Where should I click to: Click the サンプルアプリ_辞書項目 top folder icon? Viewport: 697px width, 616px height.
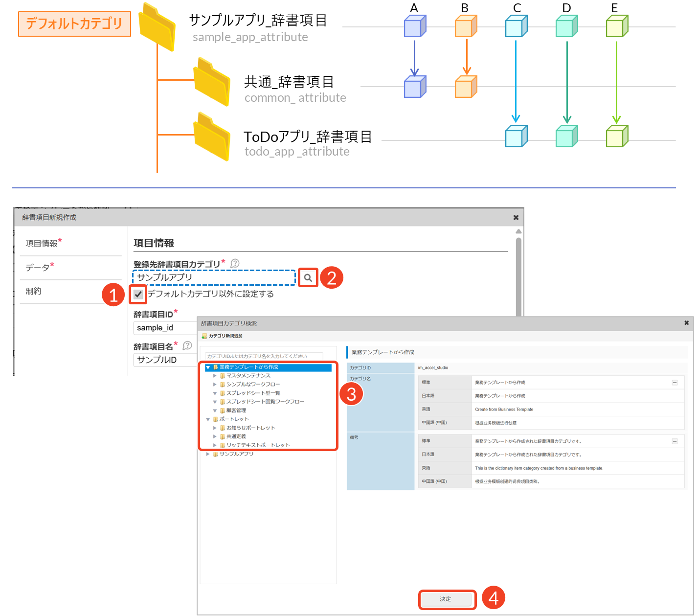click(x=157, y=27)
